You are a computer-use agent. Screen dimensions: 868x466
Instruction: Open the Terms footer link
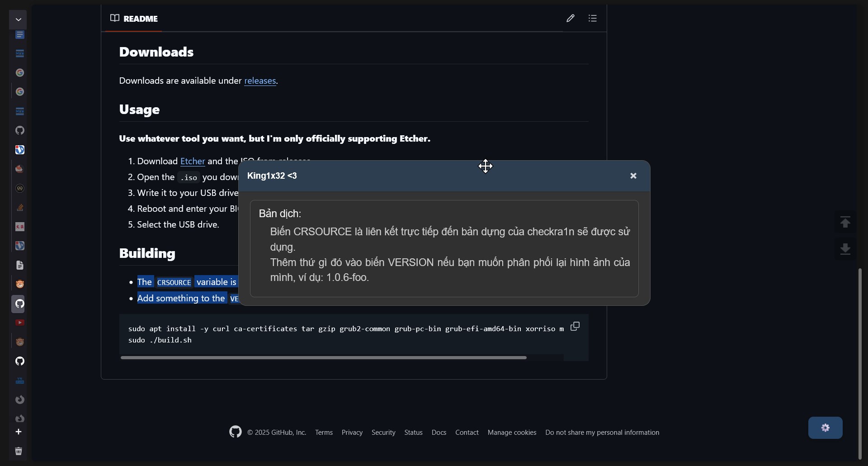(324, 433)
